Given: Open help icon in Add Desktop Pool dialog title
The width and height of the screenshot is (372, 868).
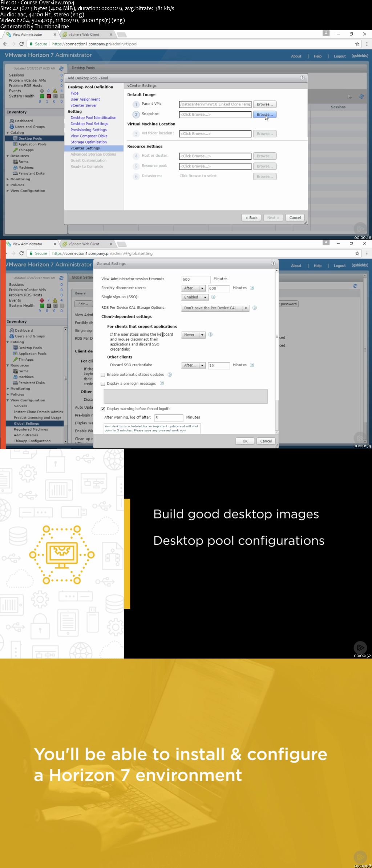Looking at the screenshot, I should coord(302,78).
